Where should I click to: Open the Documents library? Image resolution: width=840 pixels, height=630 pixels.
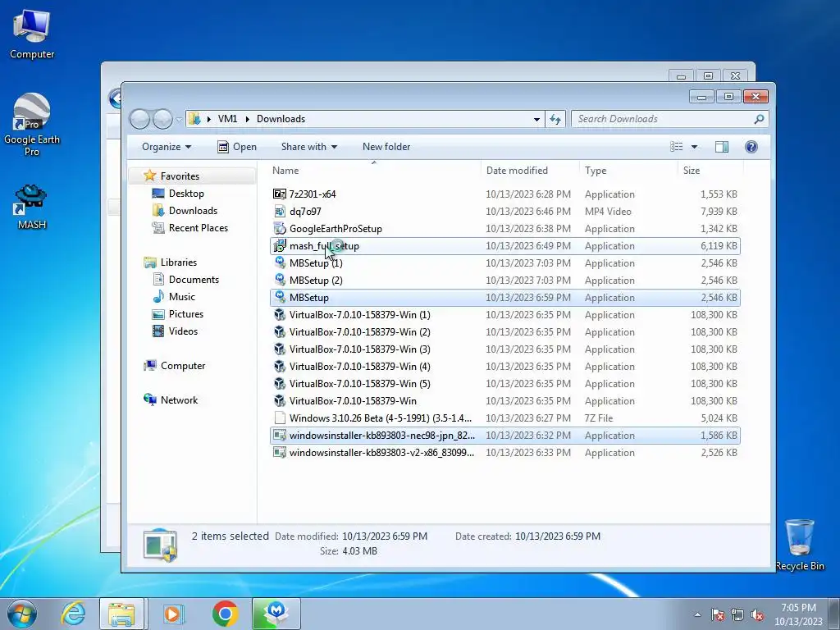tap(194, 279)
